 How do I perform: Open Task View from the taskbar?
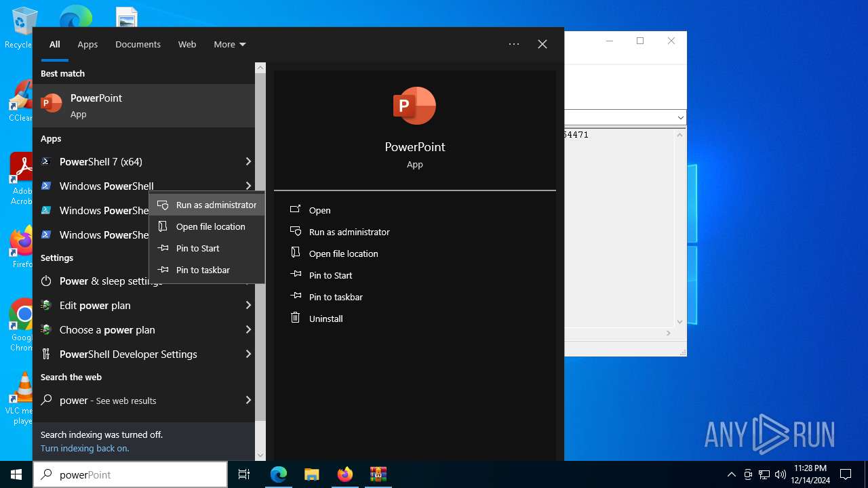point(244,474)
